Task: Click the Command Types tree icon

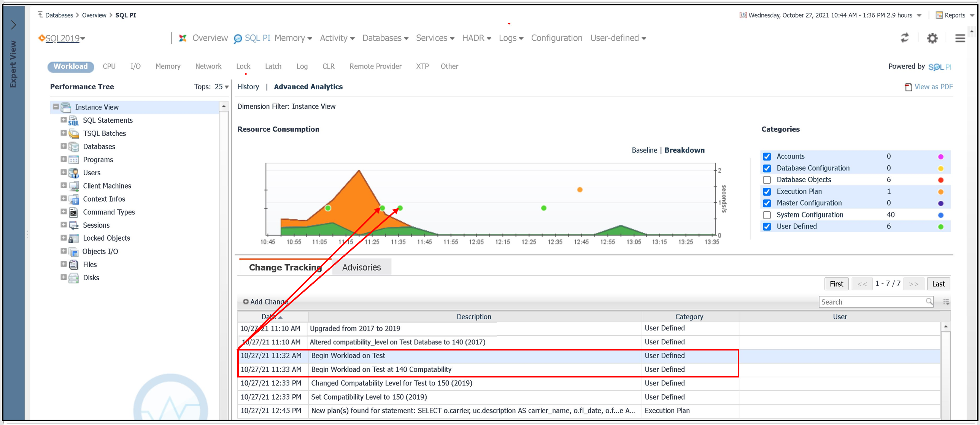Action: click(x=73, y=212)
